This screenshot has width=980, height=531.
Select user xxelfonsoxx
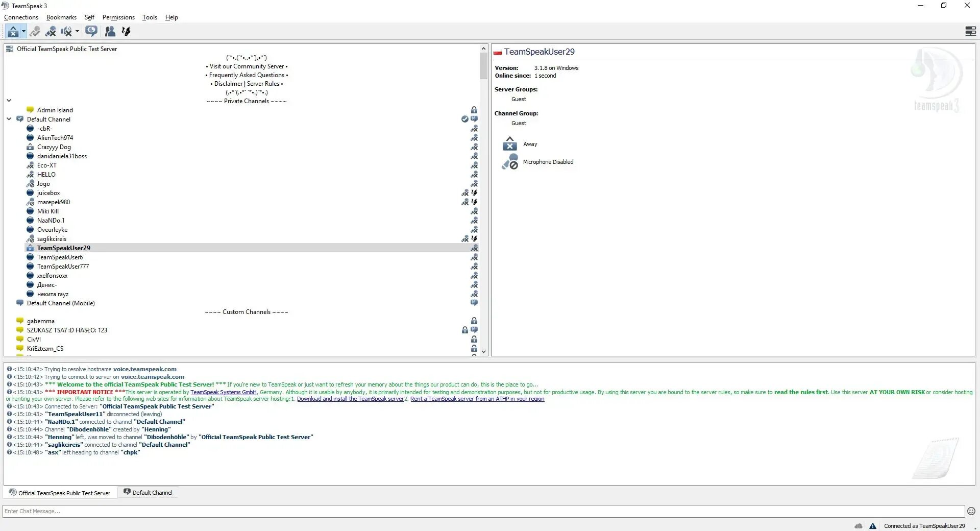tap(52, 275)
